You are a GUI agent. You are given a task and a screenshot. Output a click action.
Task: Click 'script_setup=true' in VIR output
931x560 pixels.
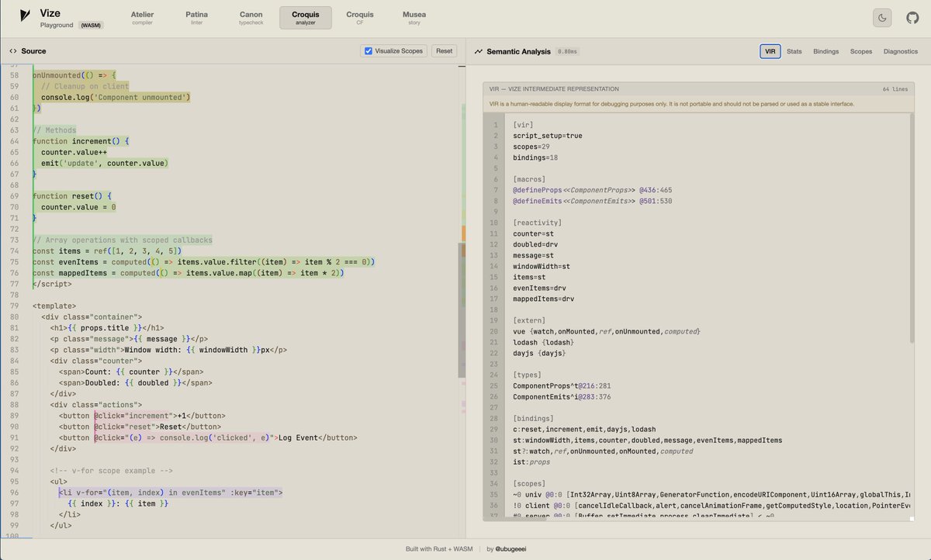click(547, 136)
